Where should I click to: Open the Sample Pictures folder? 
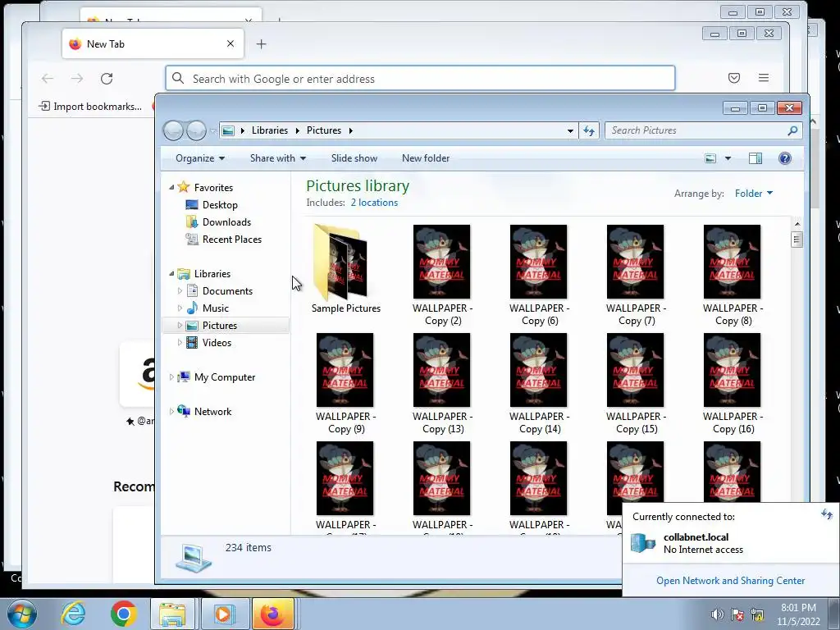(345, 269)
